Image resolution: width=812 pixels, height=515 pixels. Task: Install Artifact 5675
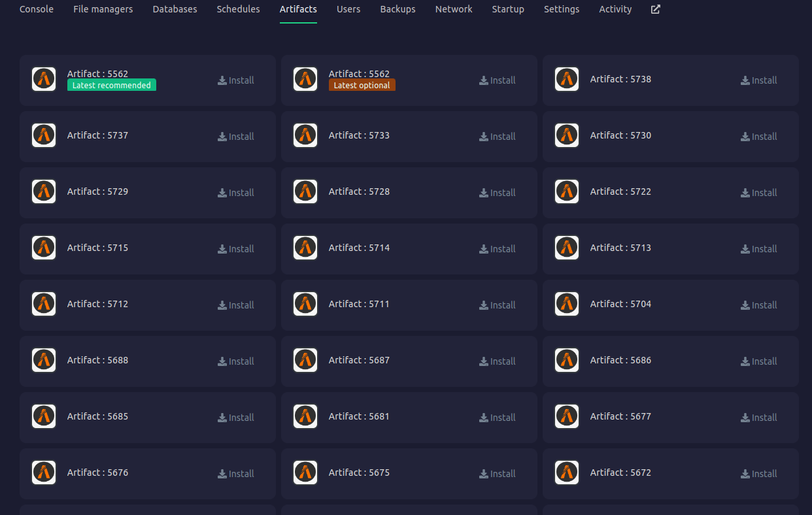point(498,474)
